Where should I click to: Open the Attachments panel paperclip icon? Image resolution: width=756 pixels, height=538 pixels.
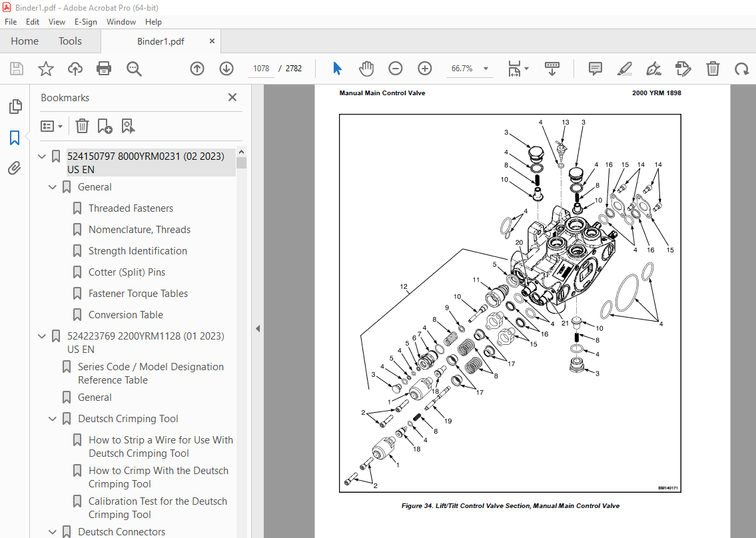15,168
